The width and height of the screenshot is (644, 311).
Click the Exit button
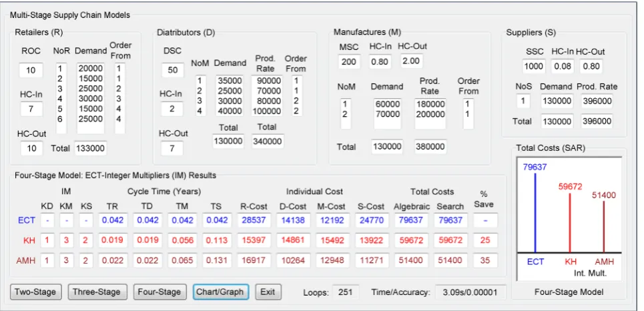pyautogui.click(x=268, y=292)
